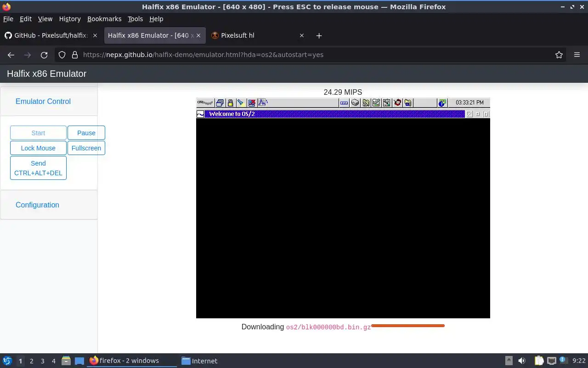Screen dimensions: 588x368
Task: Switch to workspace 3
Action: click(42, 361)
